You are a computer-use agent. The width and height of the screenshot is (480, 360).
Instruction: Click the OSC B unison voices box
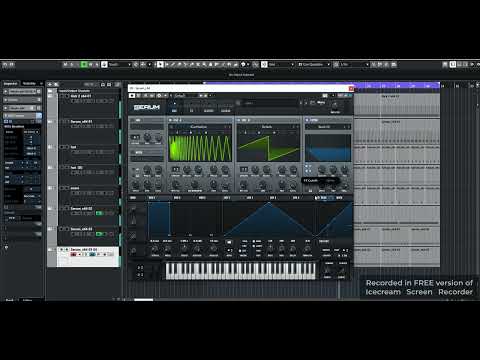[244, 169]
